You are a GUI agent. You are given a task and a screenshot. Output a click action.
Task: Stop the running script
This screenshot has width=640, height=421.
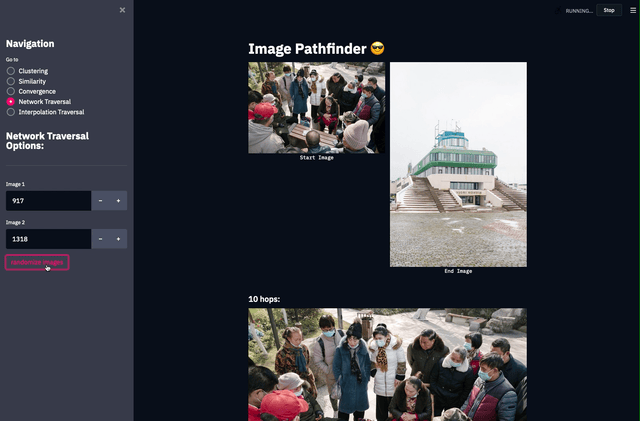tap(608, 10)
